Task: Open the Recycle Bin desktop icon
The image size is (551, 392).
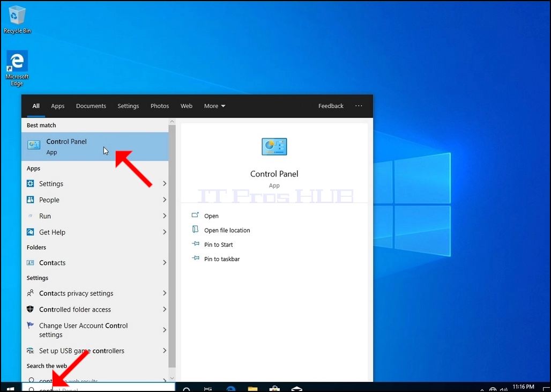Action: (x=17, y=20)
